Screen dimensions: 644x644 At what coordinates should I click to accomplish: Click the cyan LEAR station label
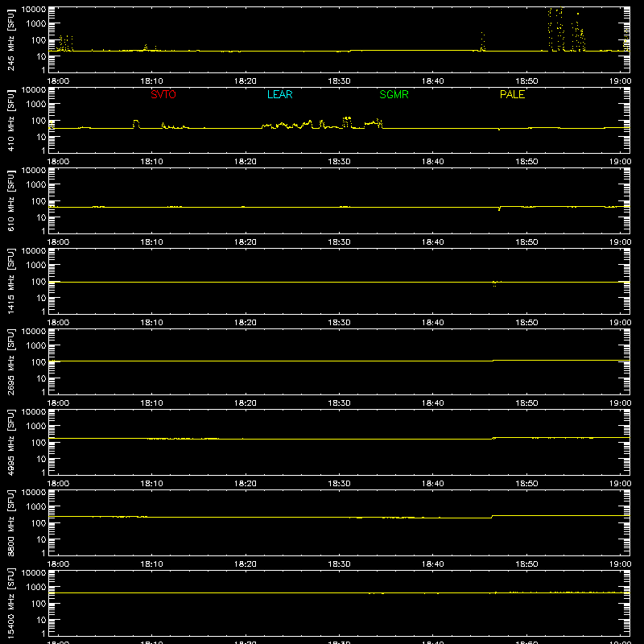[x=279, y=94]
